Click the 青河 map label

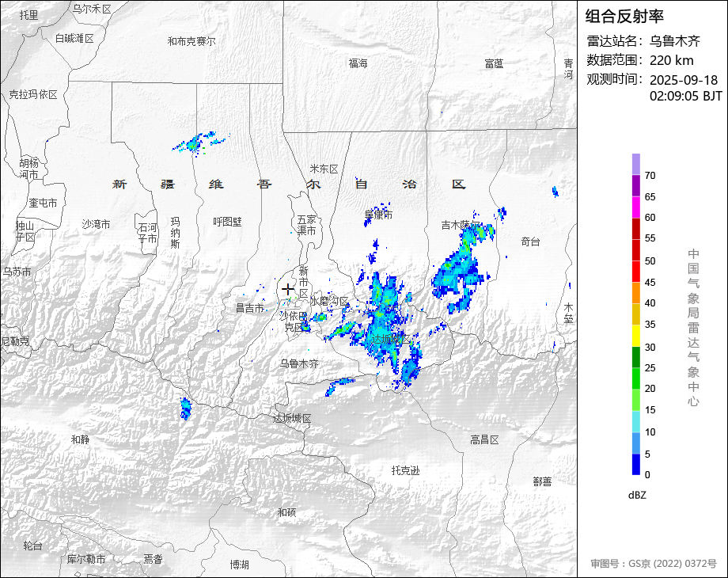coord(569,69)
